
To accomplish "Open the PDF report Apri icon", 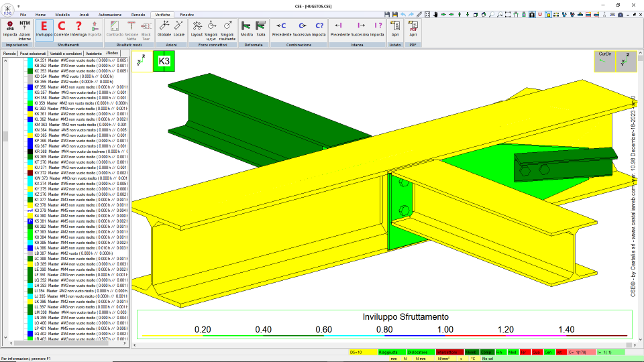I will [413, 29].
